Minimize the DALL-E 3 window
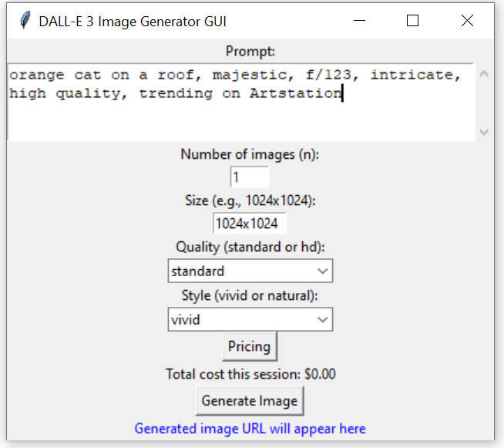Screen dimensions: 504x448 tap(359, 21)
